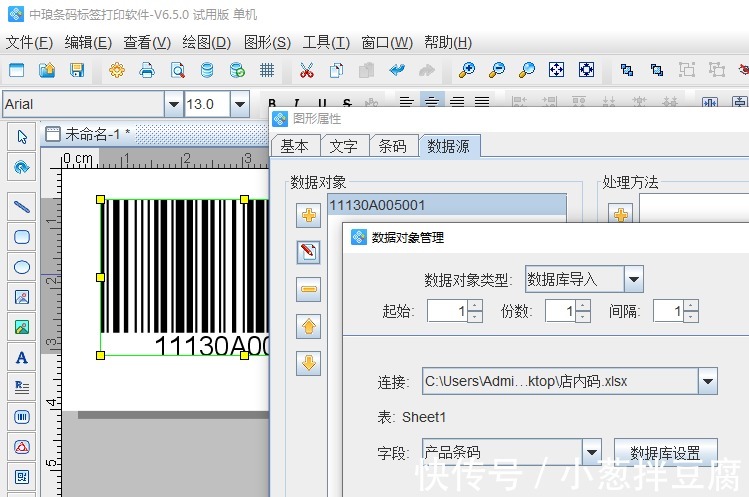Click the New document icon in toolbar
This screenshot has width=749, height=497.
pos(16,71)
